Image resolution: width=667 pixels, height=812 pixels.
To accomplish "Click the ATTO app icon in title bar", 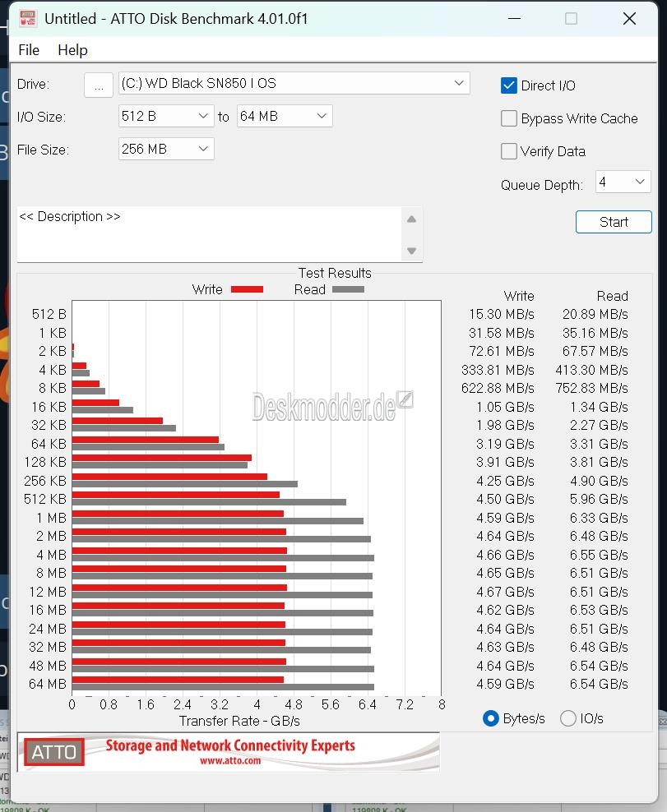I will 27,19.
